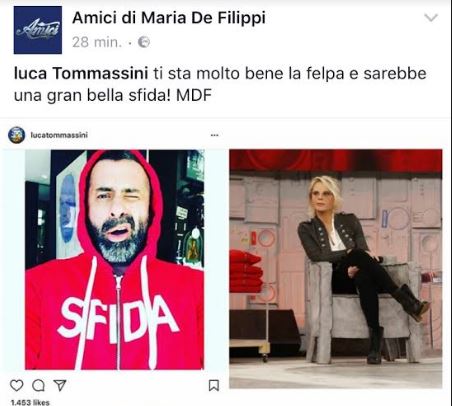This screenshot has height=406, width=452.
Task: Click the post caption text ending MDF
Action: pyautogui.click(x=220, y=84)
